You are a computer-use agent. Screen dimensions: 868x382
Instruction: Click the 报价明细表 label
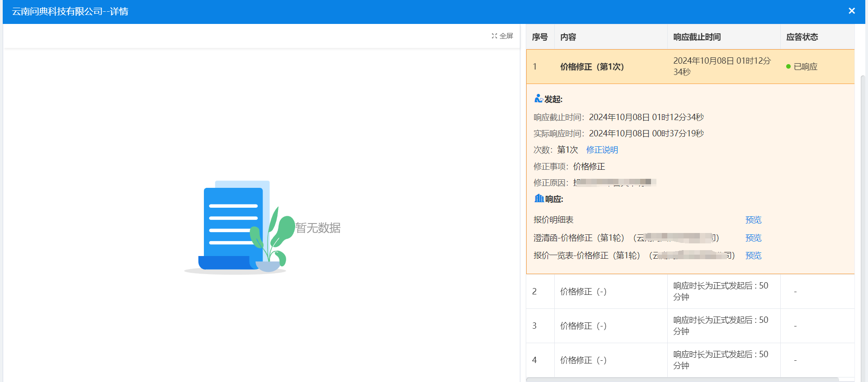(553, 220)
